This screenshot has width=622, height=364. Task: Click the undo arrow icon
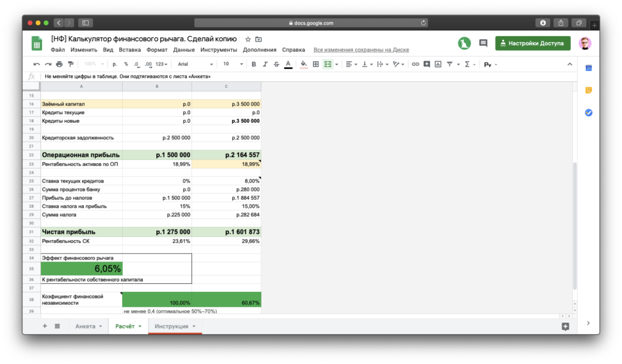point(36,64)
